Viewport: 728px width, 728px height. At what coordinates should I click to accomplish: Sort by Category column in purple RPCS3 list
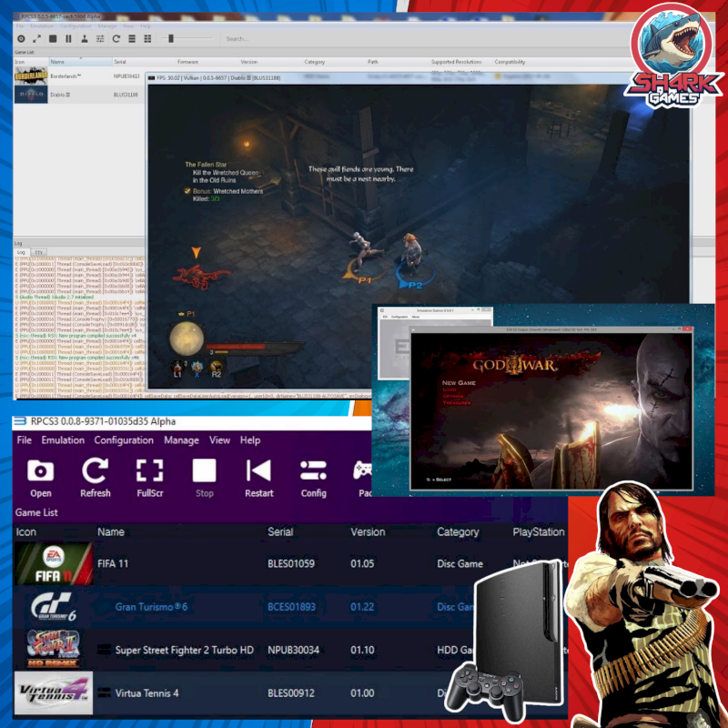point(458,532)
